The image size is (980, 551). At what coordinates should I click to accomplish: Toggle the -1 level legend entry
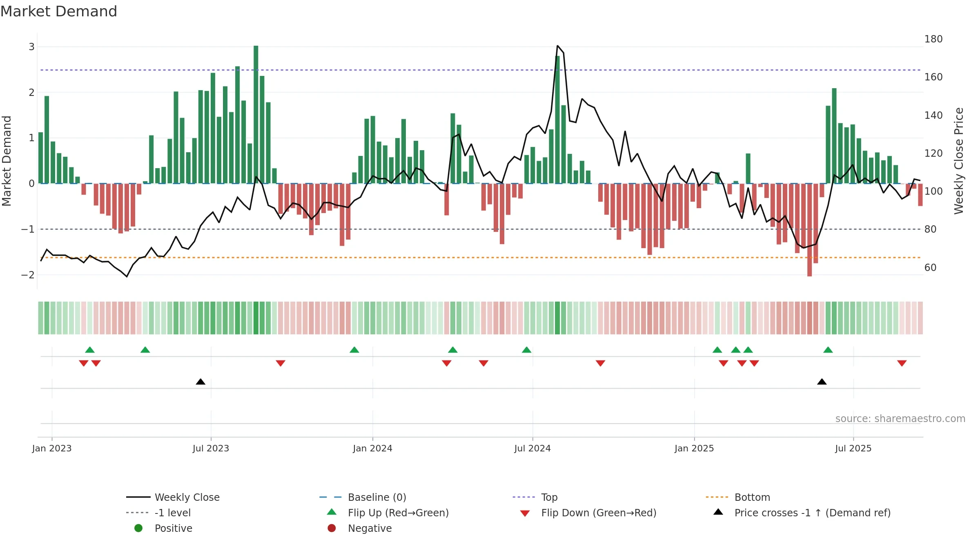click(x=158, y=513)
